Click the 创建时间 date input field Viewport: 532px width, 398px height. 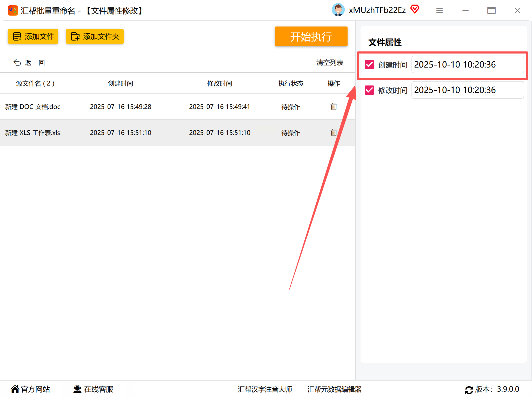467,64
